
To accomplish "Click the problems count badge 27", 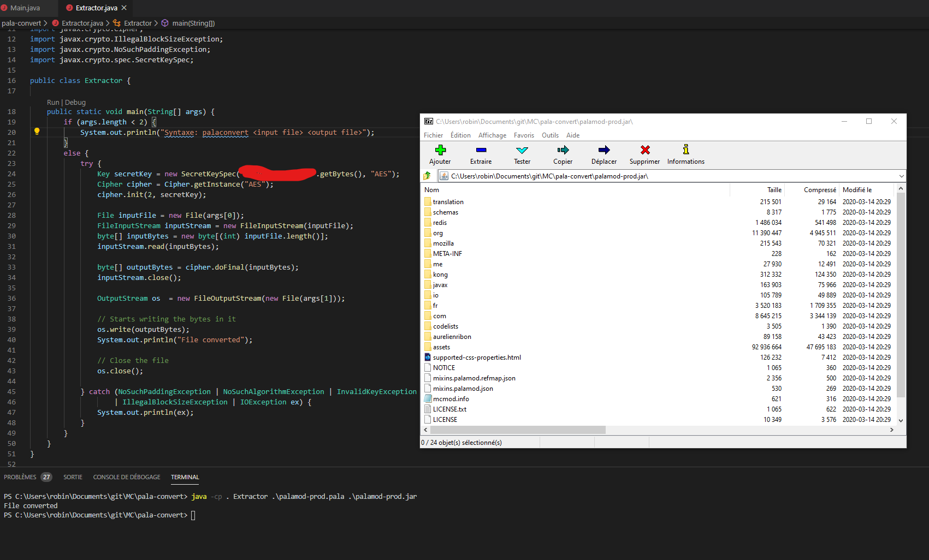I will coord(46,477).
